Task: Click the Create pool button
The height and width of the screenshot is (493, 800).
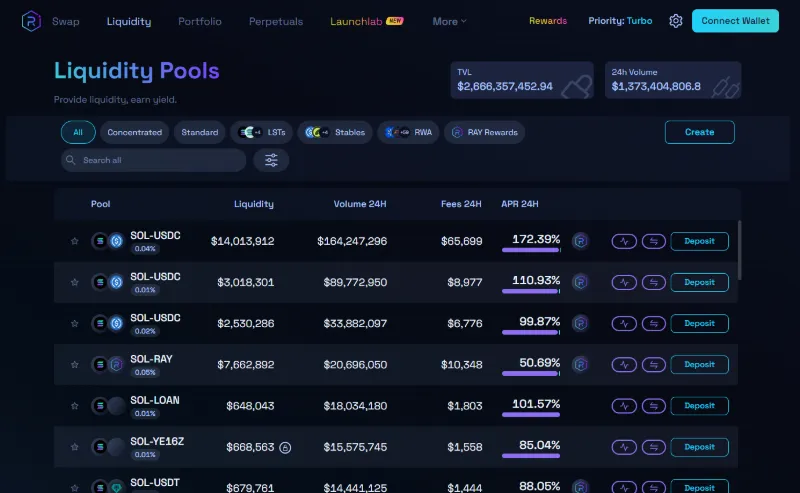Action: click(x=699, y=132)
